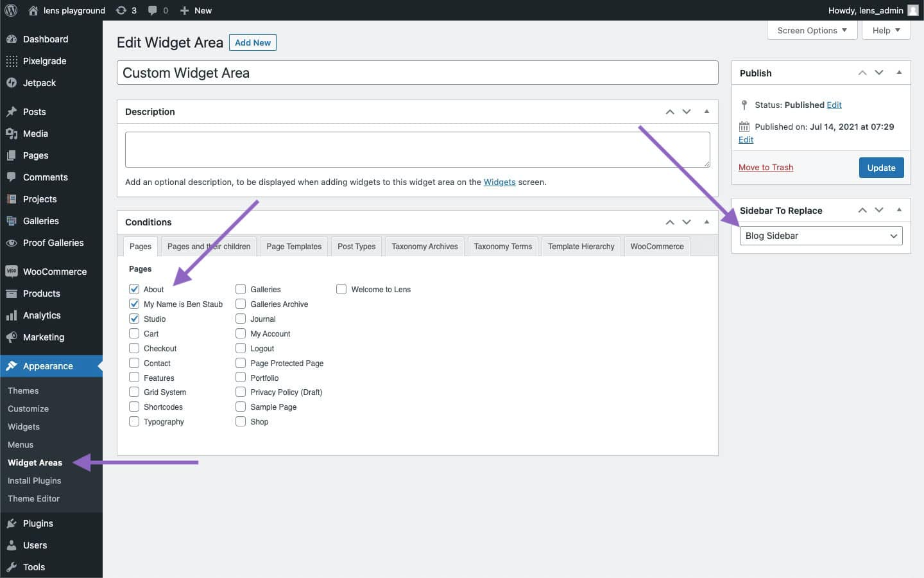
Task: Switch to the Page Templates tab
Action: (294, 247)
